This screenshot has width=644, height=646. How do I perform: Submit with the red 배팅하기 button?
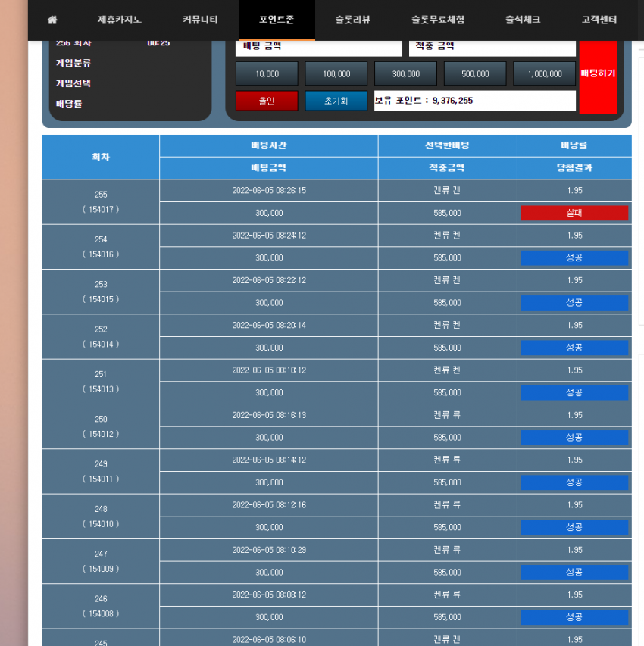(599, 77)
